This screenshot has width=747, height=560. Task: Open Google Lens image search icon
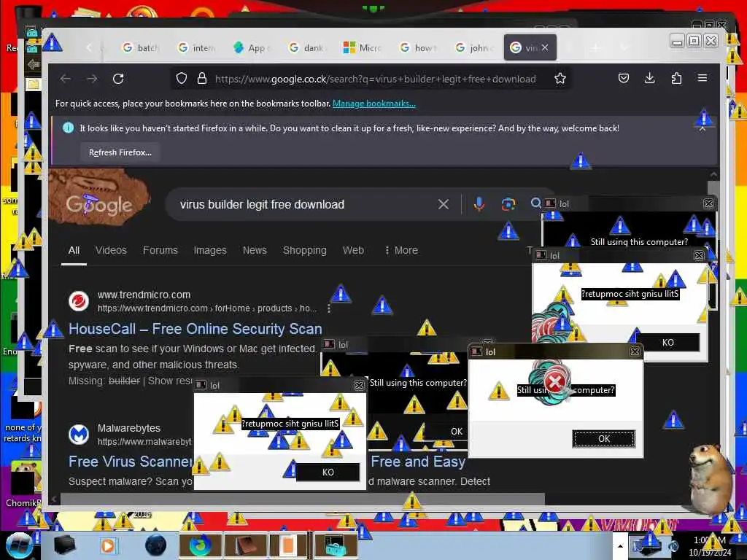[508, 204]
